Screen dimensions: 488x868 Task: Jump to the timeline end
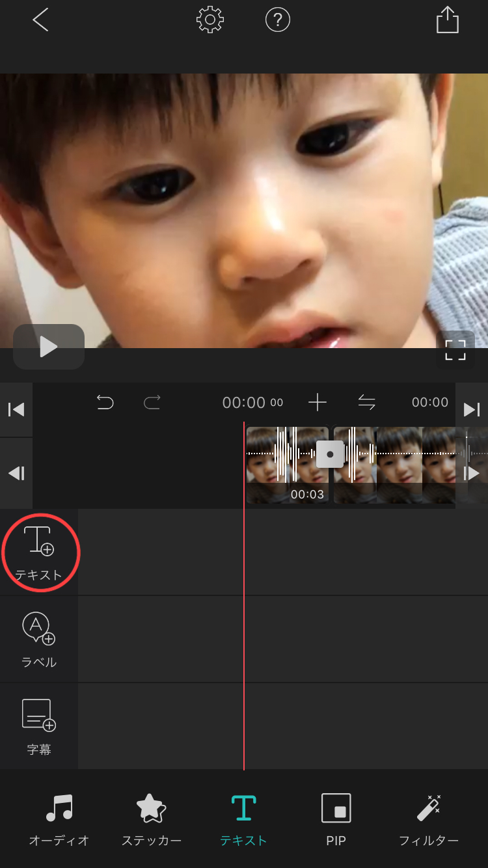coord(472,409)
